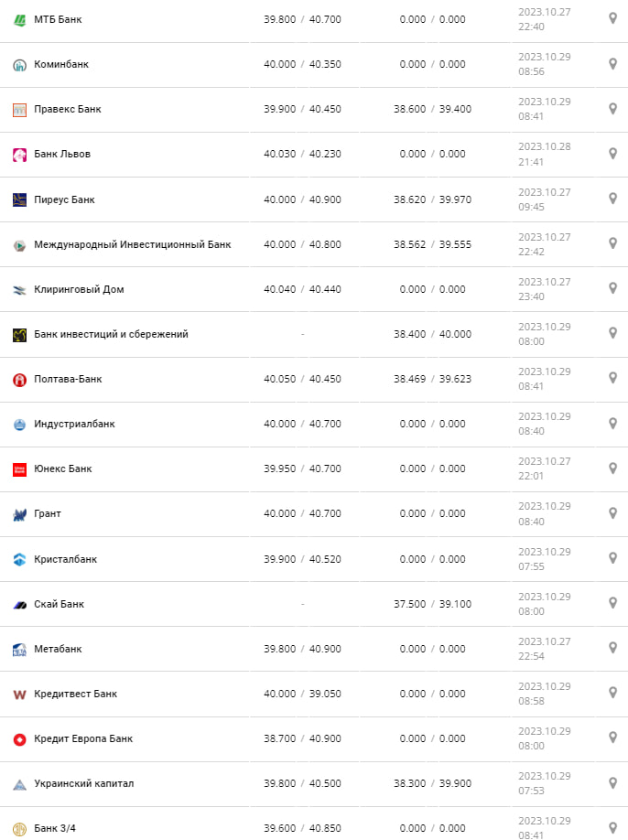
Task: Click the Юнекс Банк logo icon
Action: click(19, 469)
